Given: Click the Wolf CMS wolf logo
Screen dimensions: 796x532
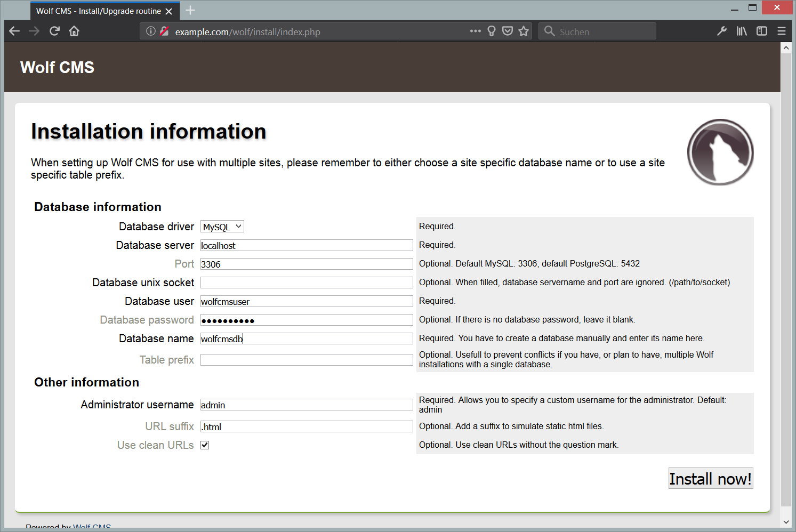Looking at the screenshot, I should pos(720,152).
